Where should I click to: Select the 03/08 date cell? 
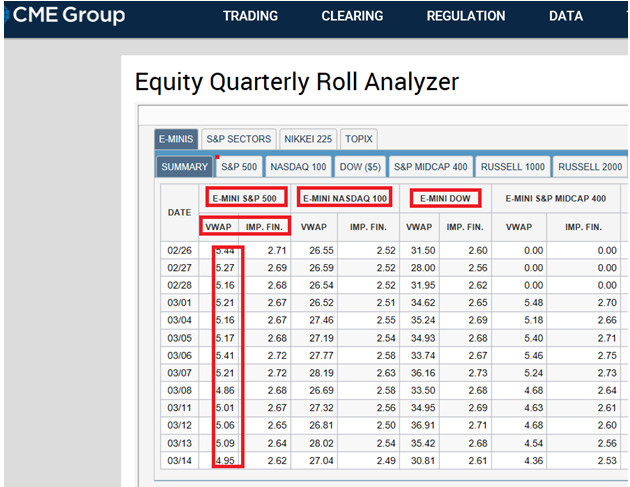pyautogui.click(x=179, y=390)
